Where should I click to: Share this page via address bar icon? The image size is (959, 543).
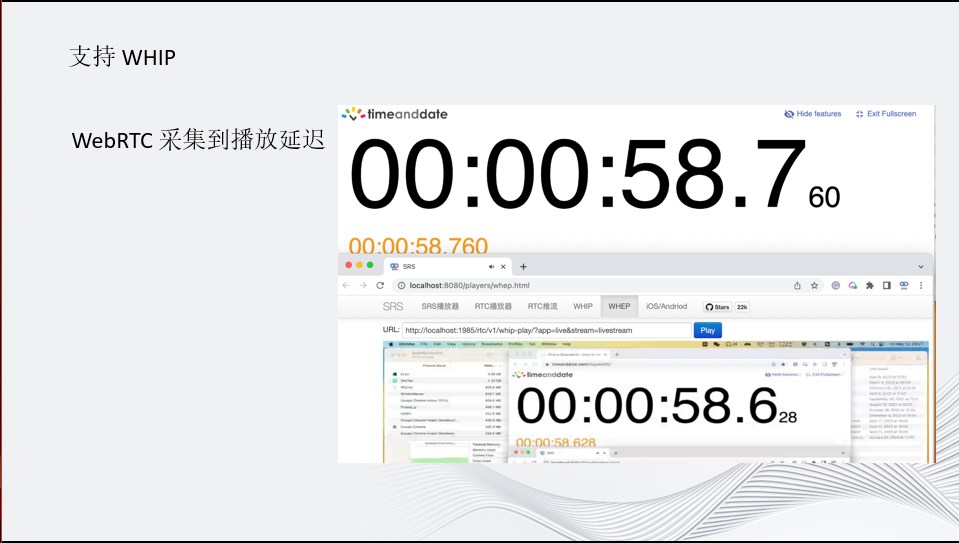click(x=798, y=286)
